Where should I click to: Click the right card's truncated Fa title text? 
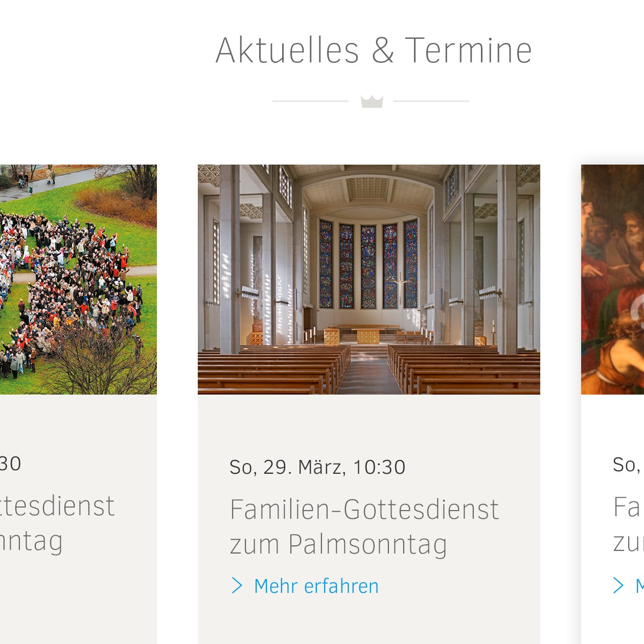pyautogui.click(x=628, y=524)
